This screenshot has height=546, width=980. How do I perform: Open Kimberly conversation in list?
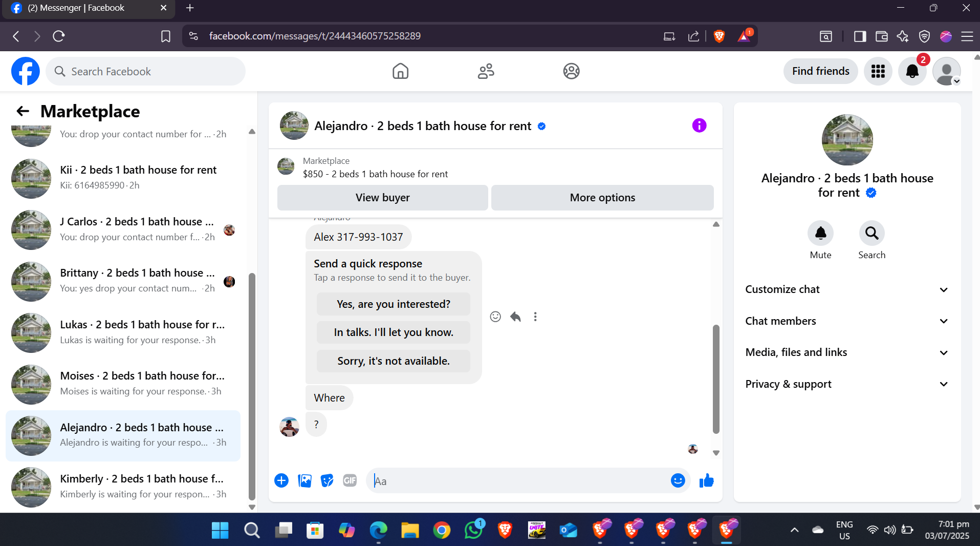pos(123,487)
